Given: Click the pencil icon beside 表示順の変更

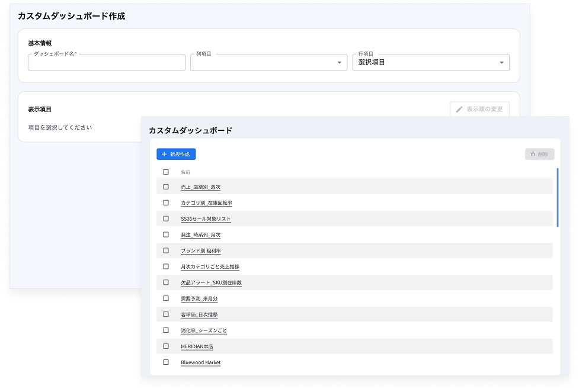Looking at the screenshot, I should click(x=459, y=110).
